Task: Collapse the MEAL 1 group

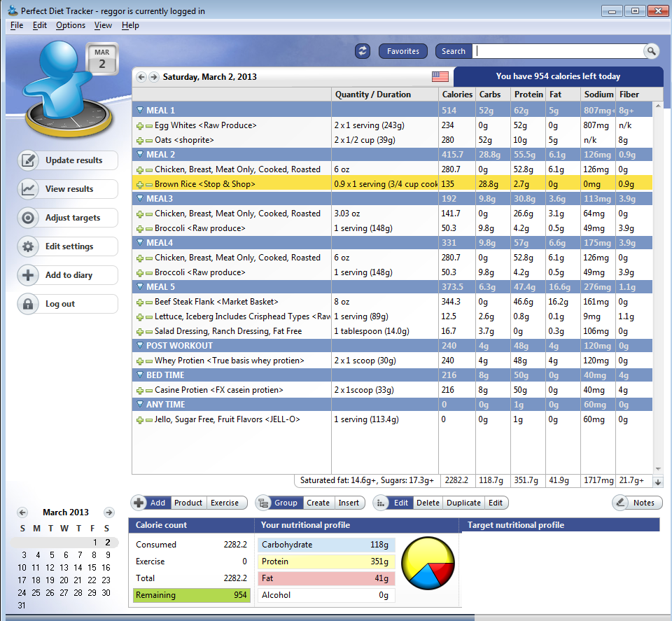Action: pyautogui.click(x=140, y=111)
